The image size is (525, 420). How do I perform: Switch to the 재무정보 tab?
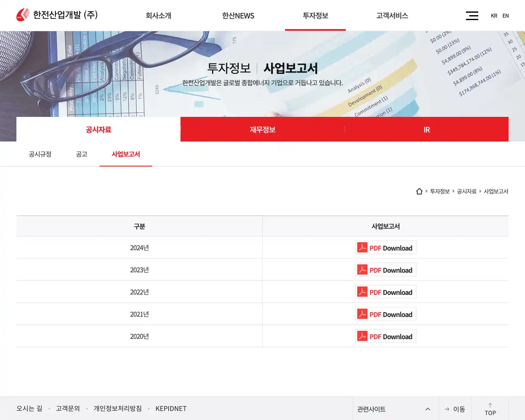tap(262, 129)
